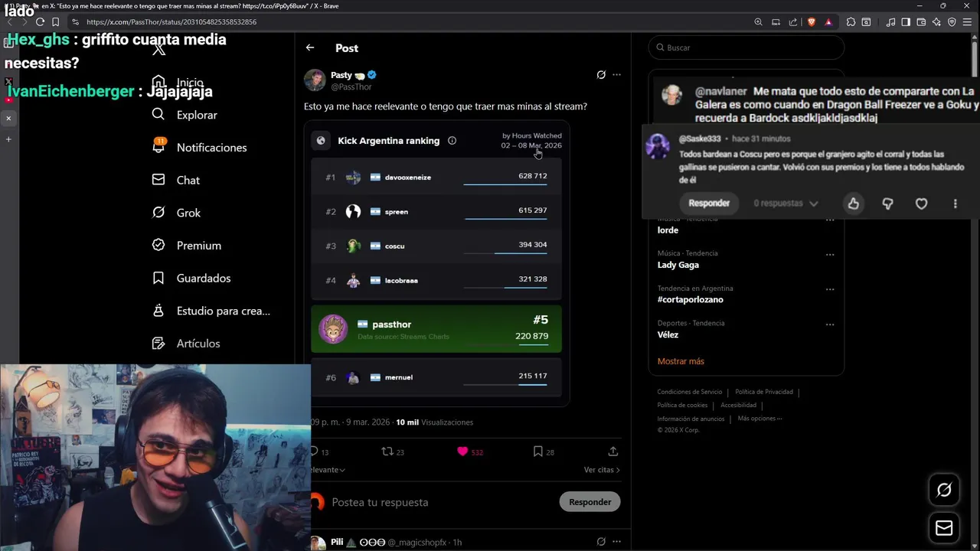Toggle heart on Saske333 comment
Viewport: 980px width, 551px height.
tap(922, 204)
